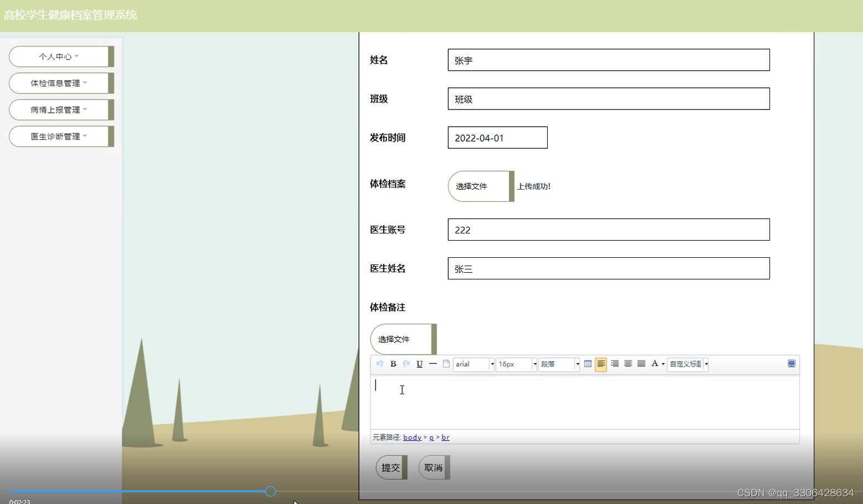Click the redo icon in editor toolbar
863x504 pixels.
[407, 364]
